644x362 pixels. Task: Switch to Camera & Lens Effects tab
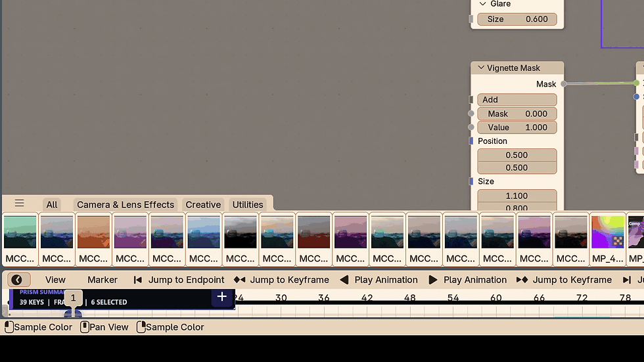[x=126, y=204]
